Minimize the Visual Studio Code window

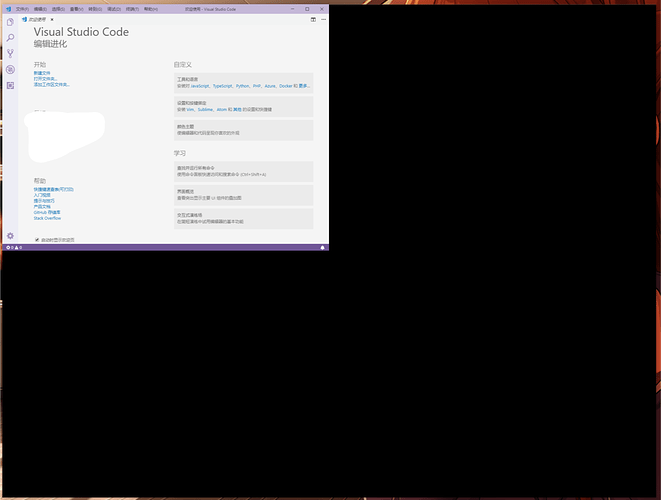(x=293, y=9)
